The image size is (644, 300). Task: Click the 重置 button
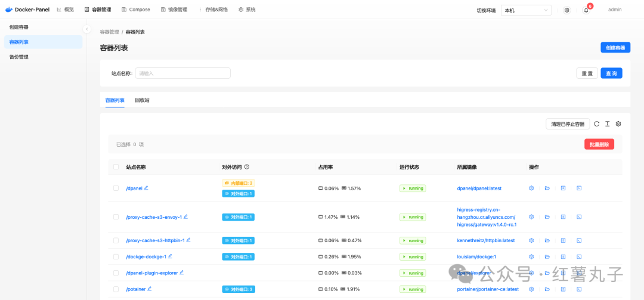point(587,73)
